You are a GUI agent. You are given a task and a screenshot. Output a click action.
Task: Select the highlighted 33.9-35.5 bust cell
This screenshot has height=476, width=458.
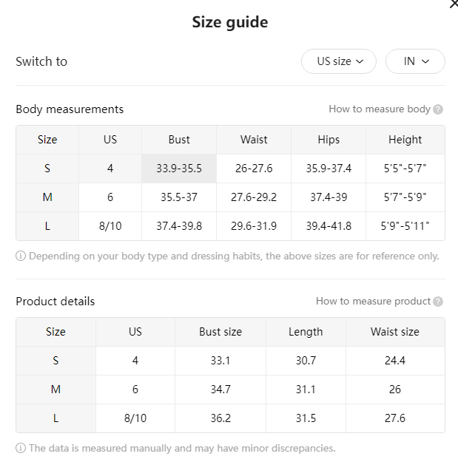point(179,169)
